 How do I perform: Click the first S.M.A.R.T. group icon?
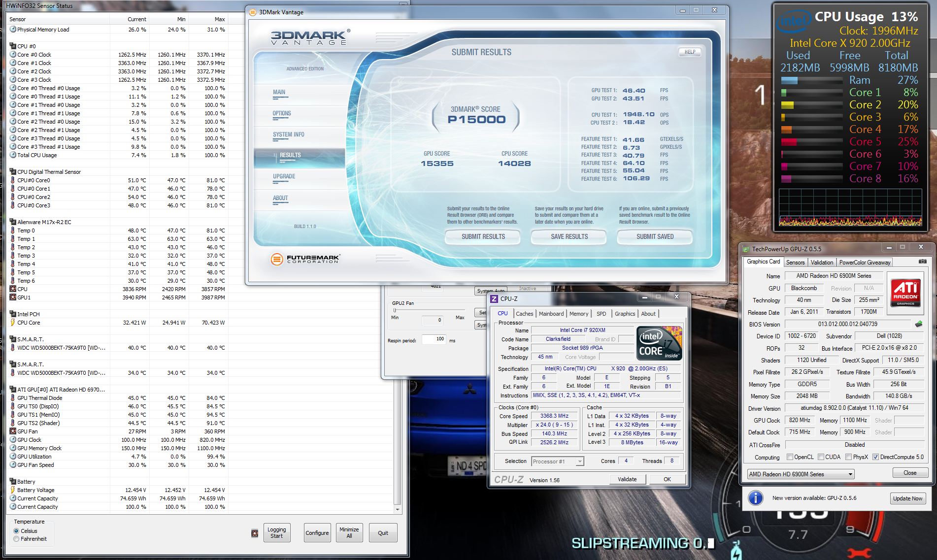(x=13, y=339)
